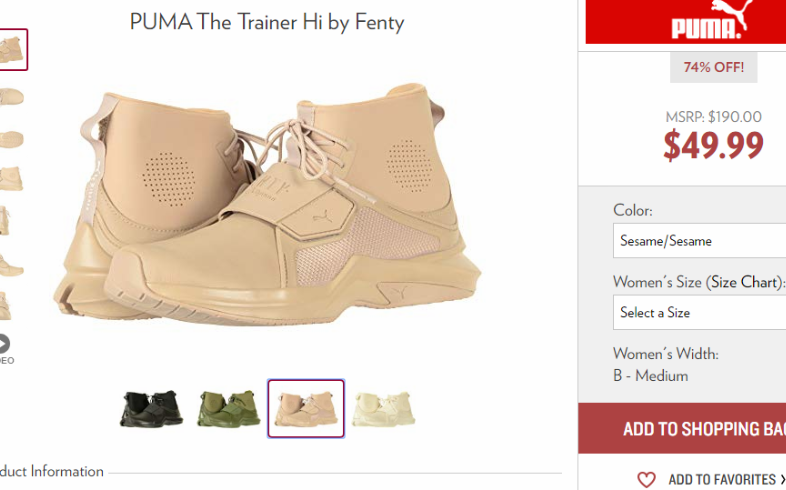The image size is (786, 490).
Task: Select the olive green shoe color swatch
Action: (229, 409)
